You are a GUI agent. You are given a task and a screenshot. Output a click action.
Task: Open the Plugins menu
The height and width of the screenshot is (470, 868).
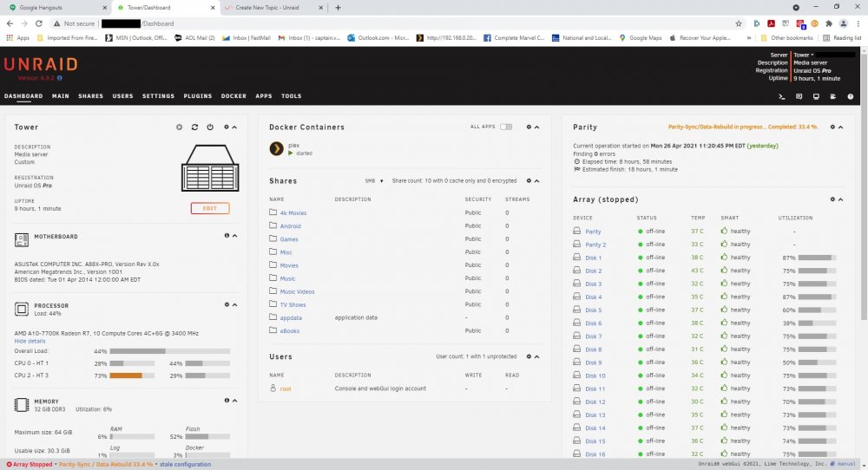[x=198, y=95]
